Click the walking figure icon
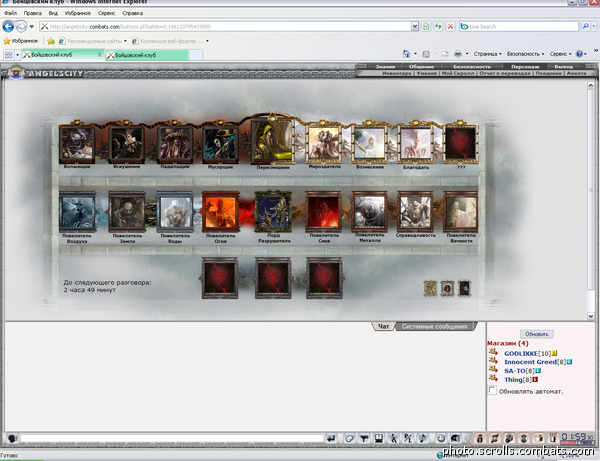This screenshot has width=600, height=461. pos(393,438)
